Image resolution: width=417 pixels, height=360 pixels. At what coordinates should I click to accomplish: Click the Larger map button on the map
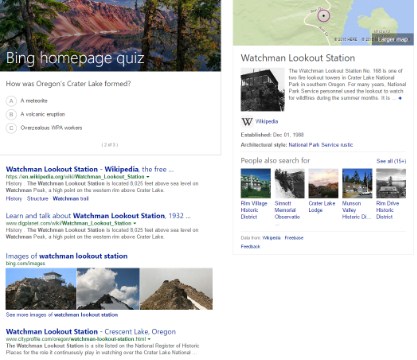(393, 39)
